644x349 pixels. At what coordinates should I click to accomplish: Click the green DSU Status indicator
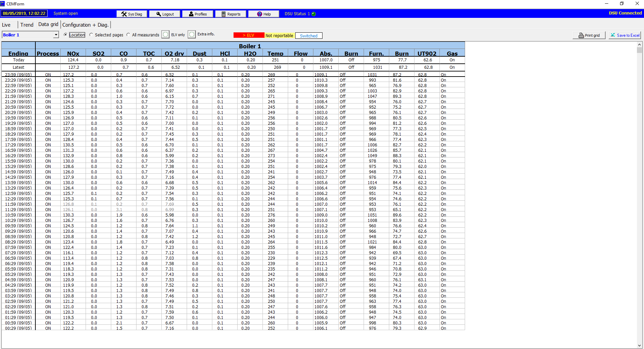(314, 14)
